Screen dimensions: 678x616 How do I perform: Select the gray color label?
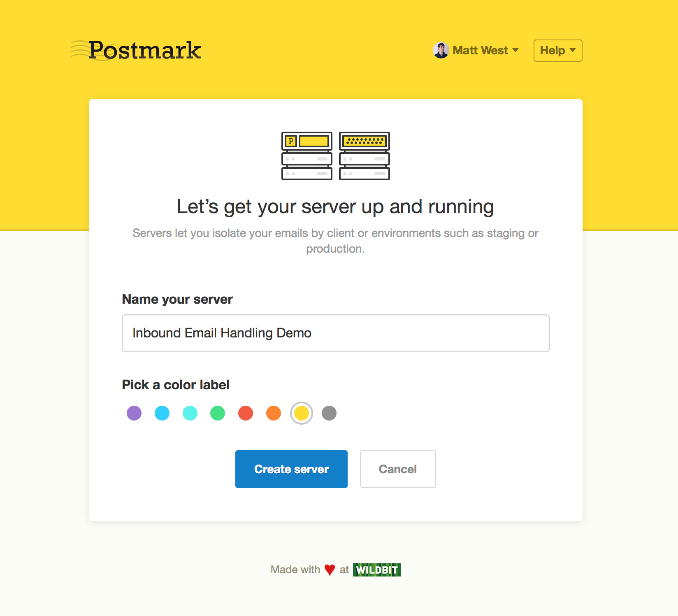[x=329, y=413]
